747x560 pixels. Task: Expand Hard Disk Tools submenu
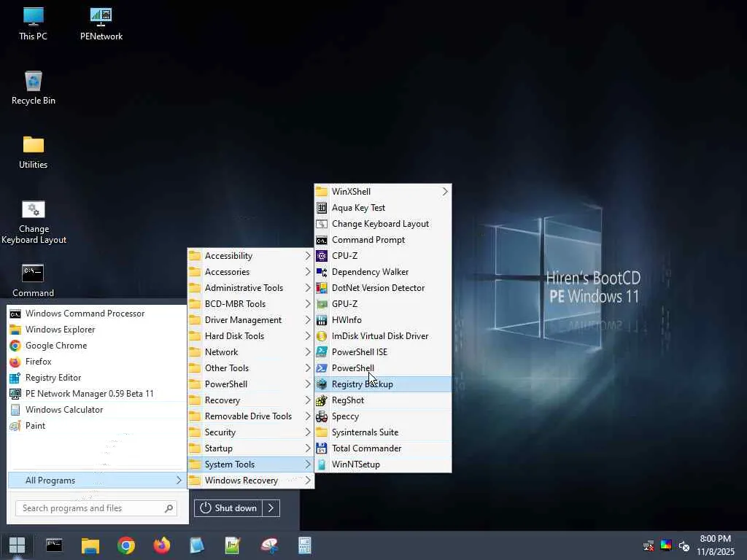(x=251, y=335)
